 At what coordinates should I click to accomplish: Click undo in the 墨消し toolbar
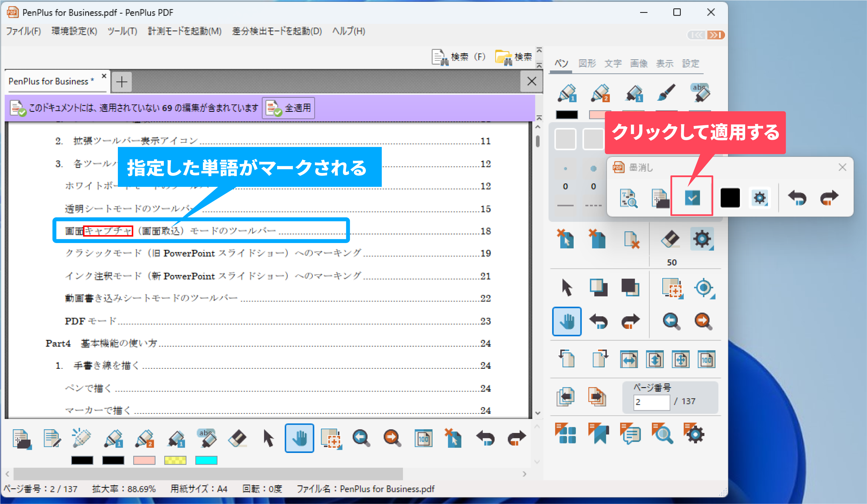click(x=797, y=198)
